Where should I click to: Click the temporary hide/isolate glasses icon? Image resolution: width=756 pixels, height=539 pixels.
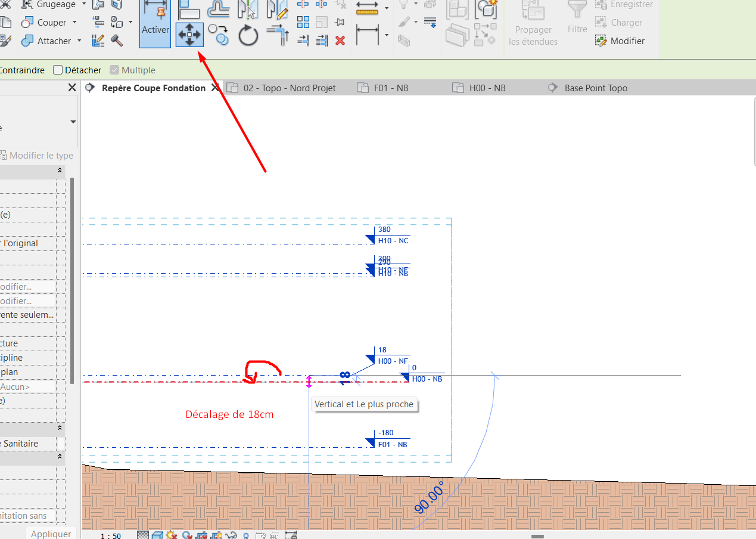231,535
